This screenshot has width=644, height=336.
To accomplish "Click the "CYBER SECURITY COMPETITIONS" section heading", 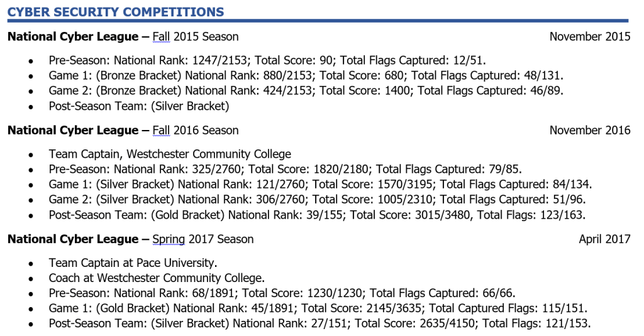I will [x=116, y=12].
